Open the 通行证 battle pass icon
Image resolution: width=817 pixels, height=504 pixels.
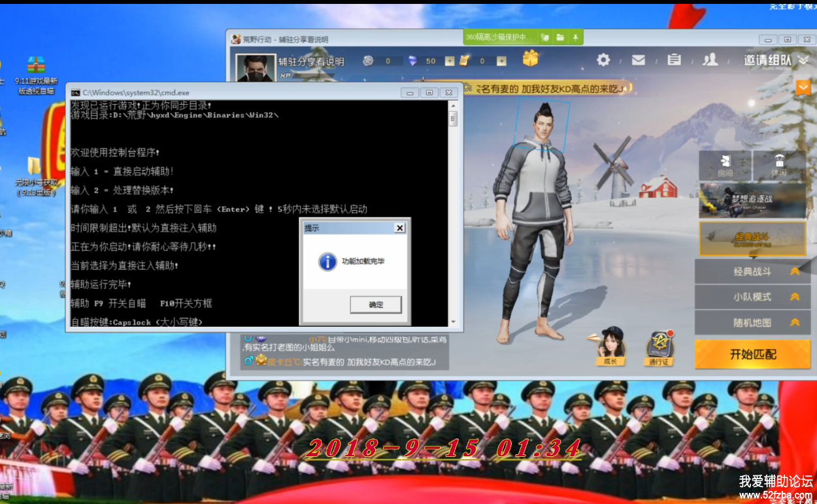coord(658,348)
